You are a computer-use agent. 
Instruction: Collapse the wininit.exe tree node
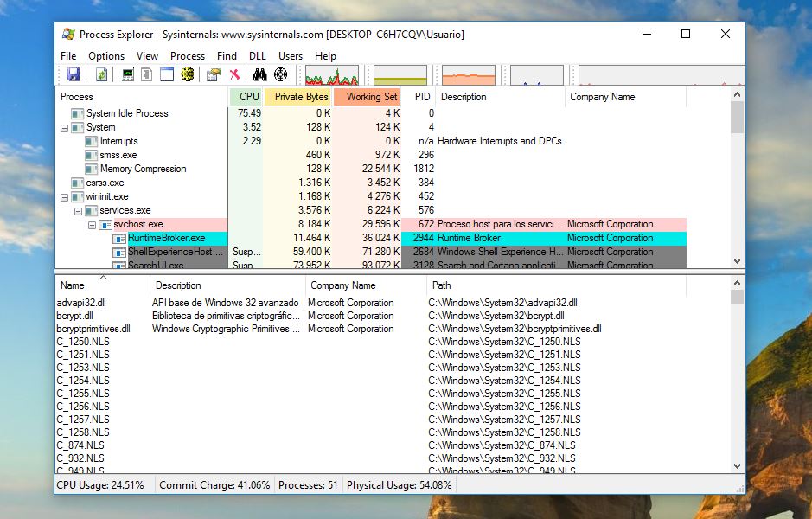[64, 197]
